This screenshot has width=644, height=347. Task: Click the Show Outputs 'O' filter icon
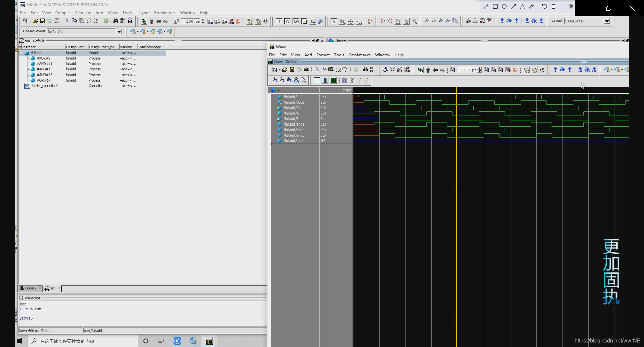coord(287,21)
